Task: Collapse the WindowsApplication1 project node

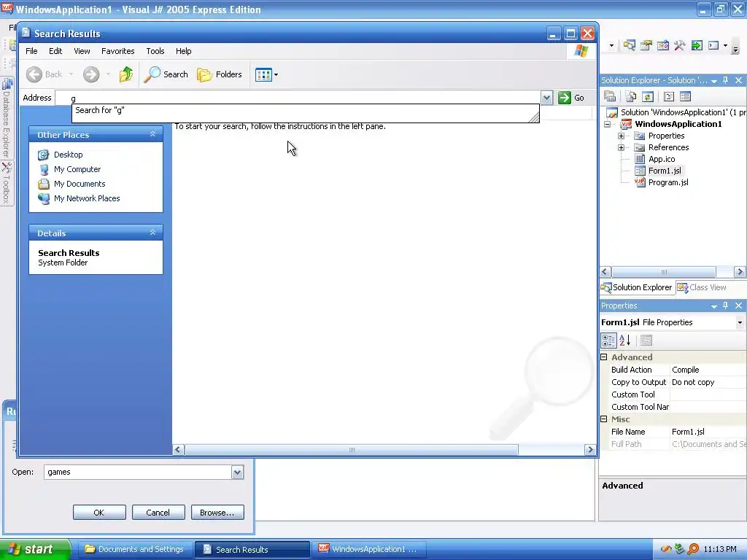Action: tap(608, 124)
